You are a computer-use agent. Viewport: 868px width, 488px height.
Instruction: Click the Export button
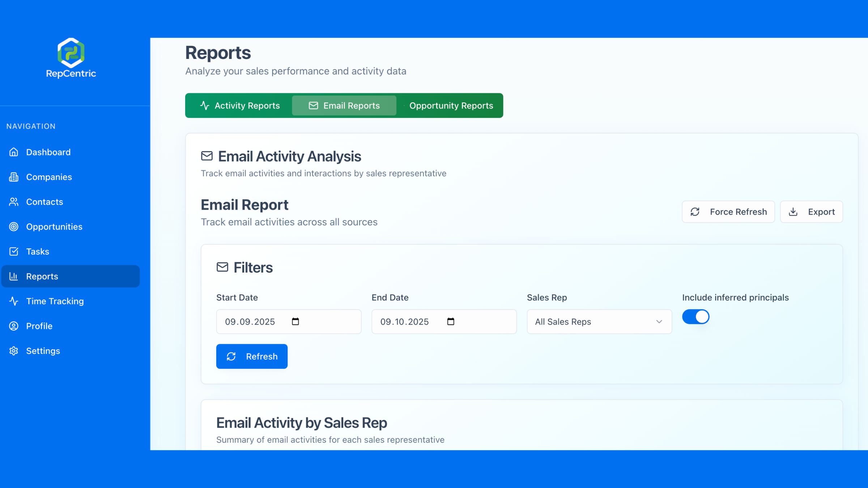811,212
